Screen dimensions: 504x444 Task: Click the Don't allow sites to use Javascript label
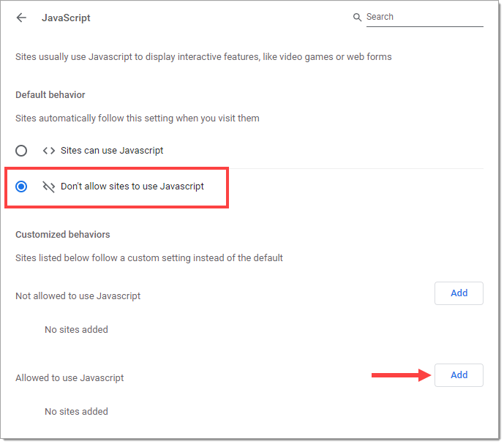click(132, 187)
